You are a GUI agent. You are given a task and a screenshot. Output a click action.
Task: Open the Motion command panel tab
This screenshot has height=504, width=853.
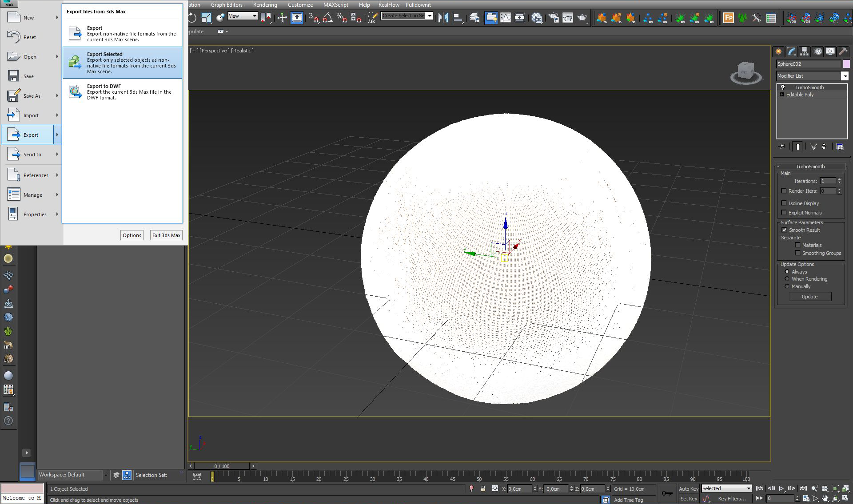point(818,52)
